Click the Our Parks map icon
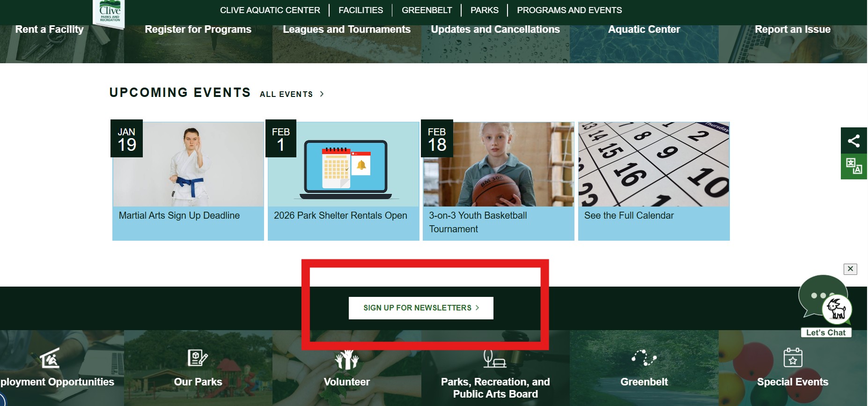The width and height of the screenshot is (868, 406). (198, 358)
